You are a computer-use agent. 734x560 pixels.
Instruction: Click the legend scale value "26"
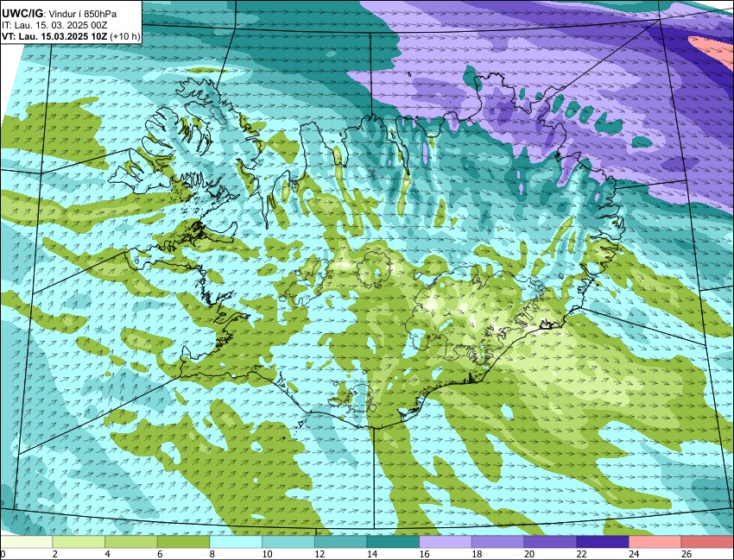point(687,554)
